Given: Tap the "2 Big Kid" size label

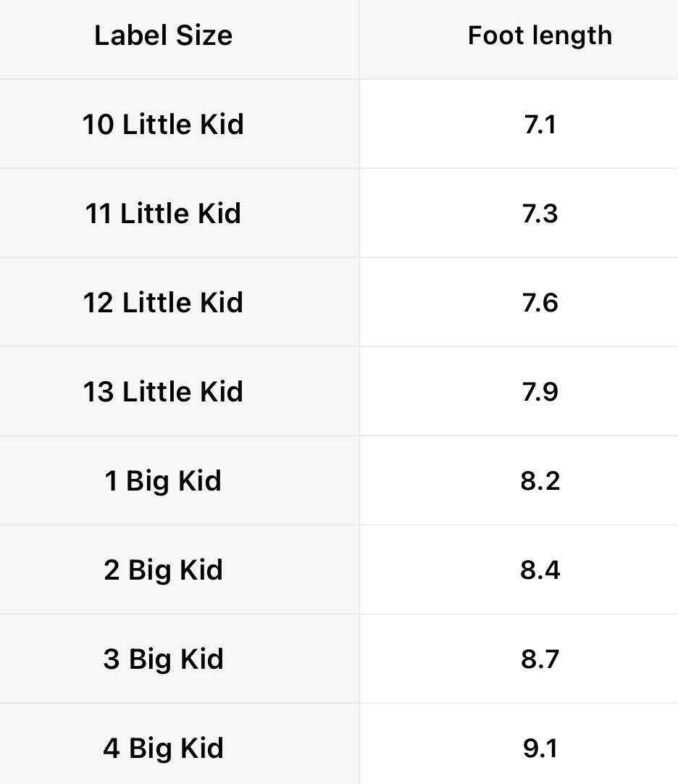Looking at the screenshot, I should point(163,570).
